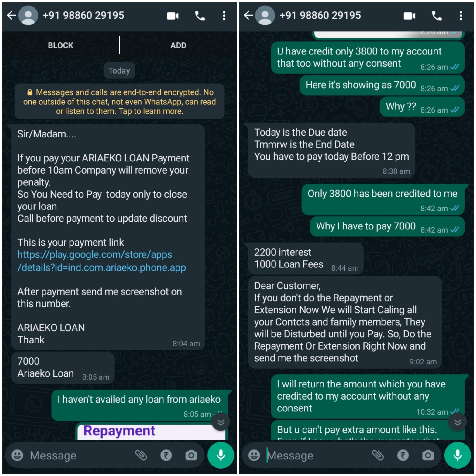The height and width of the screenshot is (476, 476).
Task: Tap the green microphone in left chat
Action: (x=221, y=455)
